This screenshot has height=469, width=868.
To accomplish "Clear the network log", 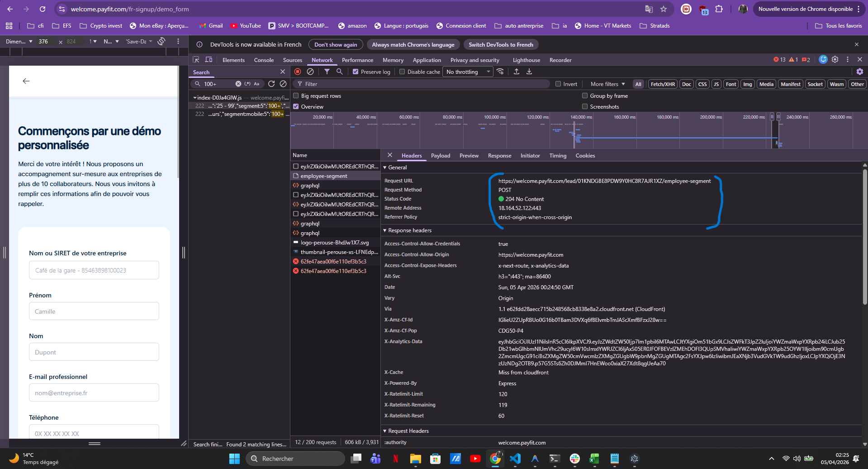I will pyautogui.click(x=310, y=72).
